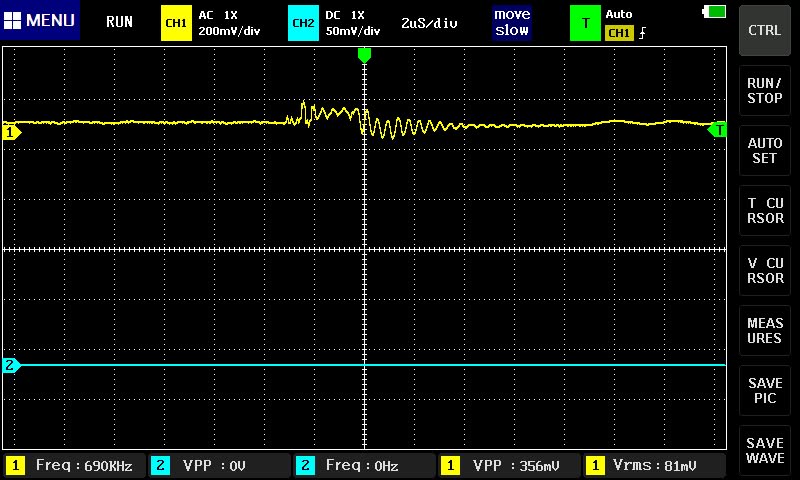The height and width of the screenshot is (480, 800).
Task: Change the 2uS/div timebase setting
Action: 429,22
